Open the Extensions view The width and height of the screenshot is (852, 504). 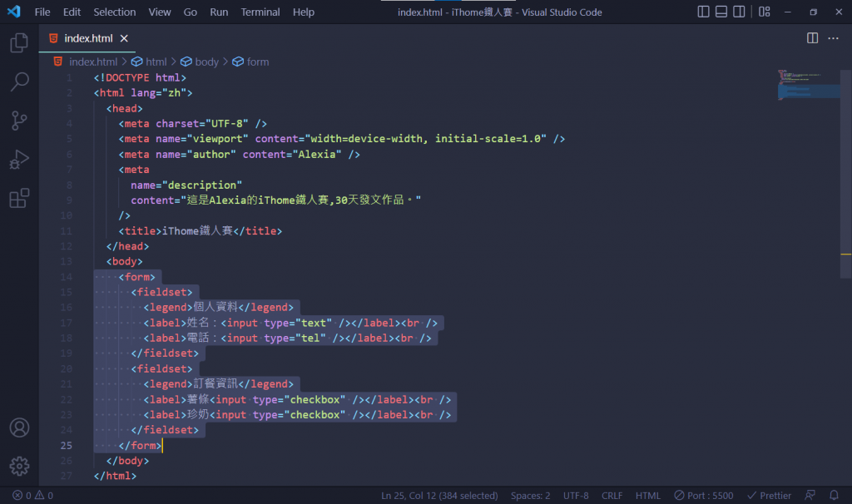pyautogui.click(x=19, y=198)
